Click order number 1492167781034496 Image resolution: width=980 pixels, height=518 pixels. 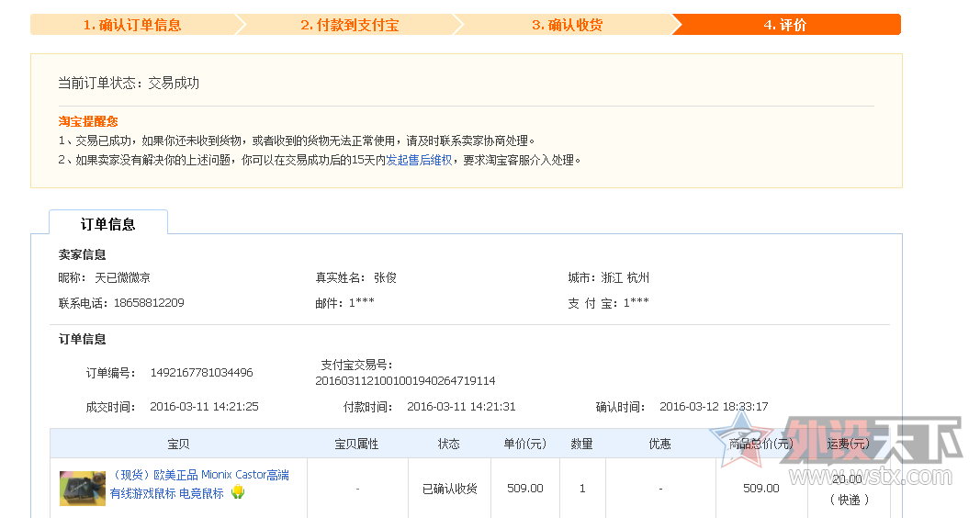pos(201,372)
